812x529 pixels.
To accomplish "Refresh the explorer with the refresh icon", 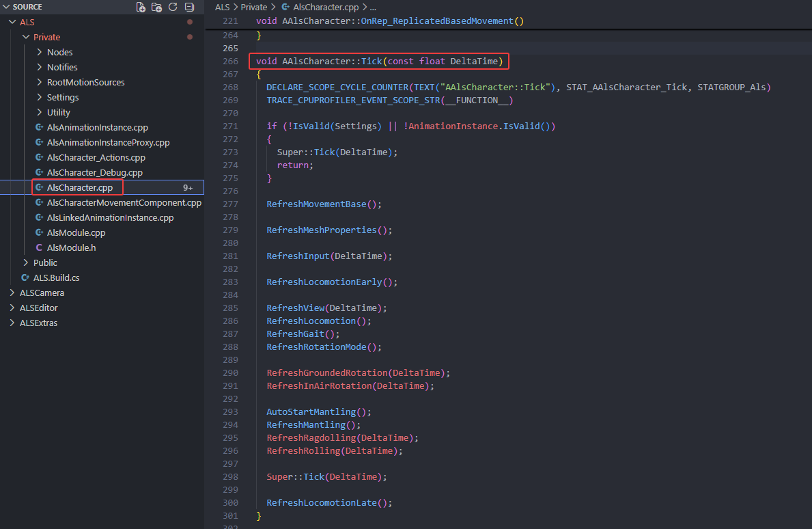I will [173, 7].
